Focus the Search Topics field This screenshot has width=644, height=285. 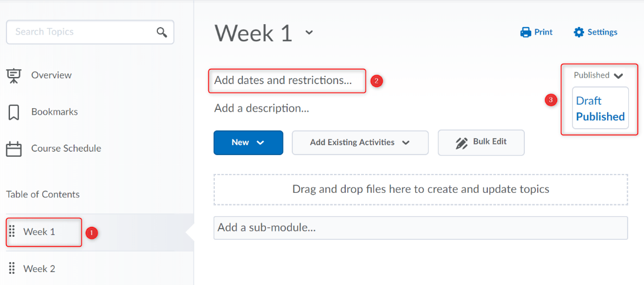(x=82, y=32)
